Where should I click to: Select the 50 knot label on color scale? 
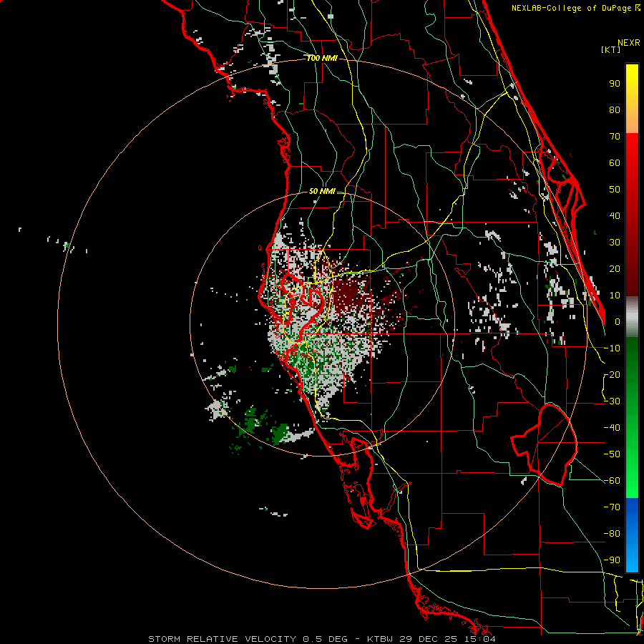point(615,190)
